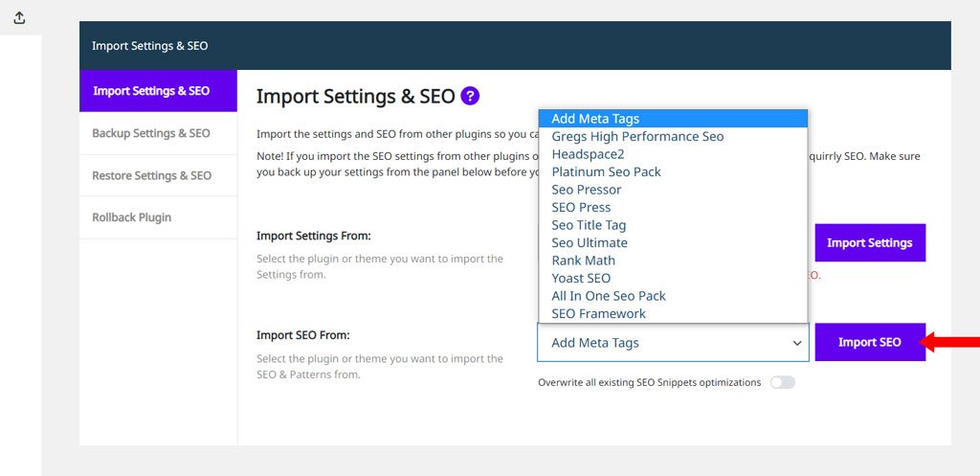This screenshot has width=980, height=476.
Task: Open Import Settings & SEO sidebar tab
Action: click(x=158, y=91)
